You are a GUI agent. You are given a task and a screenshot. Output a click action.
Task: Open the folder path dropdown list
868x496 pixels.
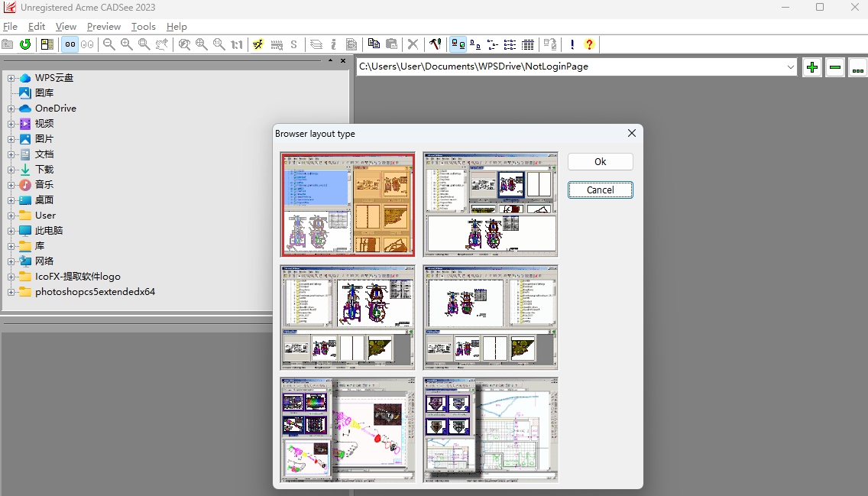coord(792,66)
